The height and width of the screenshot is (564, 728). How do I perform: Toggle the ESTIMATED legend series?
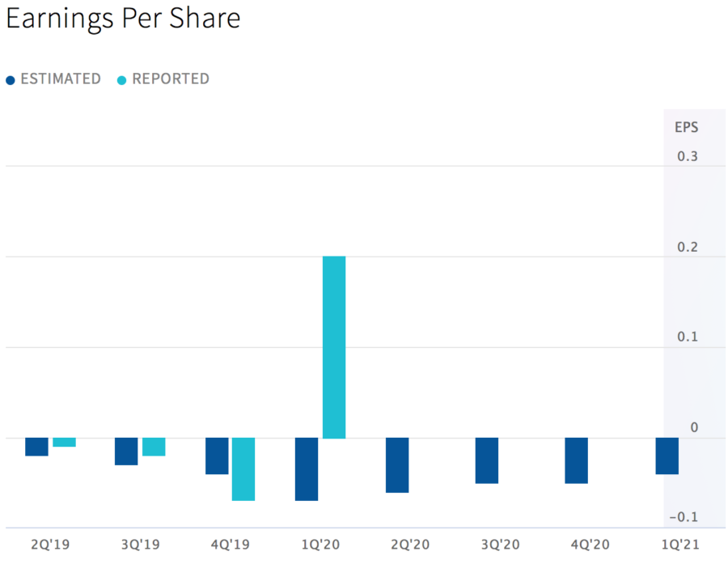tap(61, 79)
